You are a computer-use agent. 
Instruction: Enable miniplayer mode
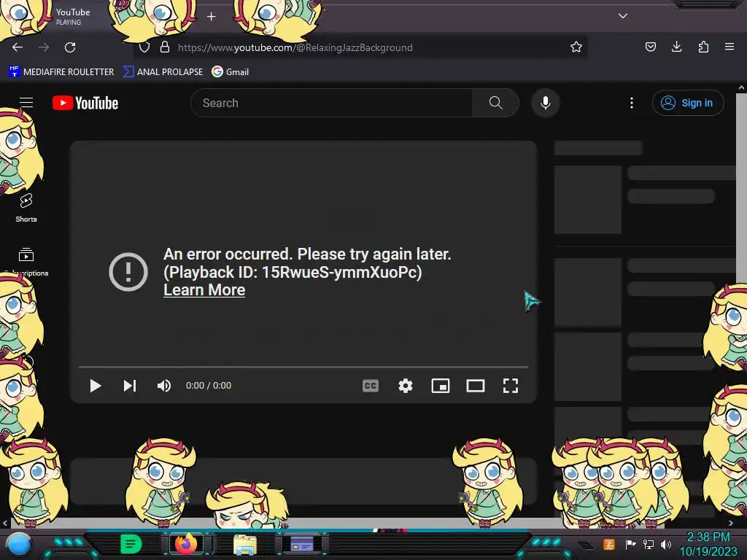[440, 386]
